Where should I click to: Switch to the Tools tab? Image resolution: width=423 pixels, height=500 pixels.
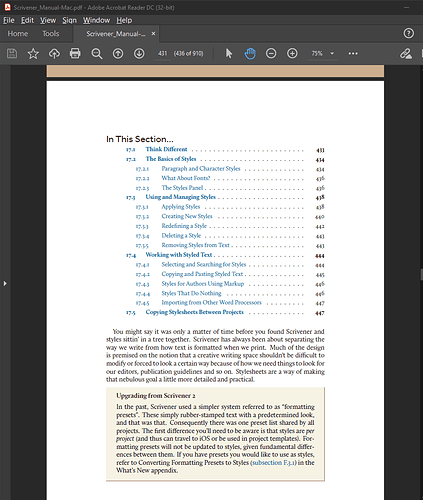pyautogui.click(x=51, y=34)
